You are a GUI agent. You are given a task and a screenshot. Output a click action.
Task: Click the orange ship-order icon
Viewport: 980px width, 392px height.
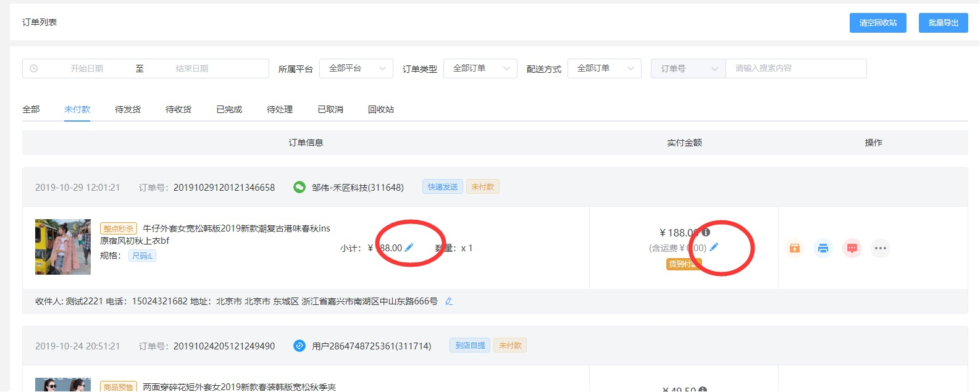(795, 248)
